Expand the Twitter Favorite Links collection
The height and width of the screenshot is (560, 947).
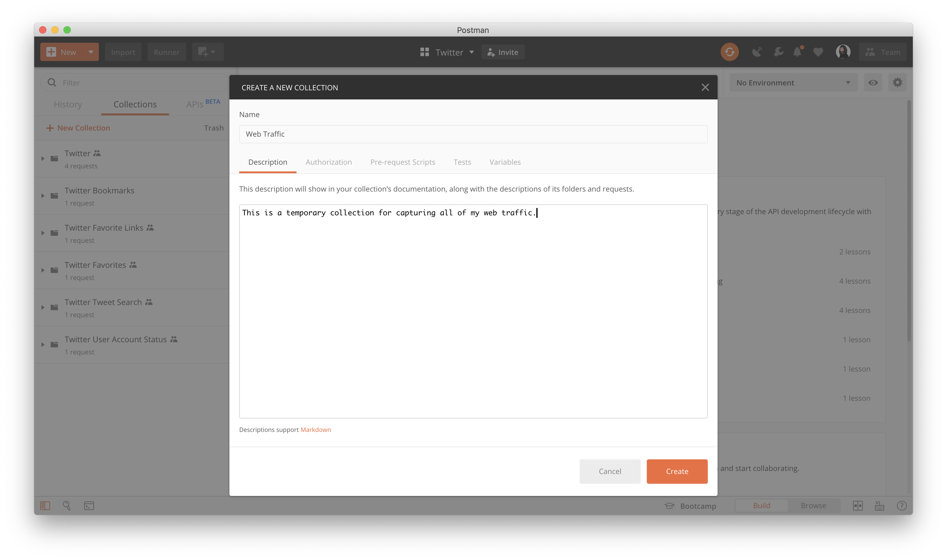[x=43, y=233]
